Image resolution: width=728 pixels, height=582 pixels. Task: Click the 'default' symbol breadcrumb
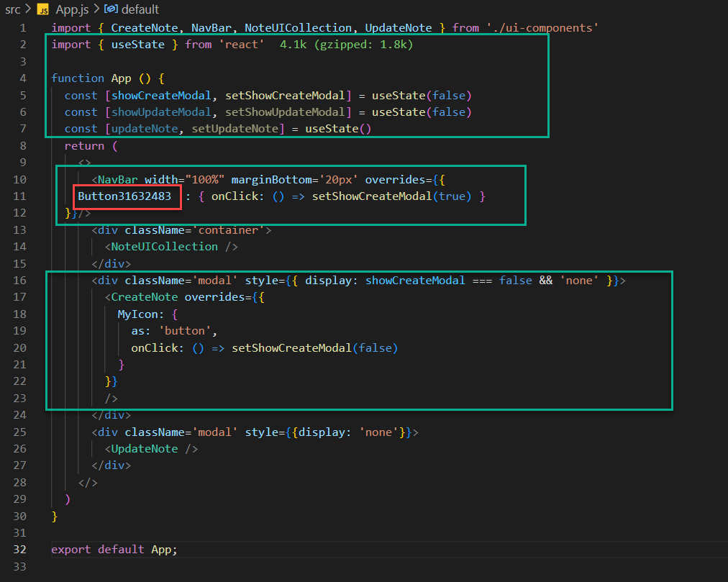pyautogui.click(x=140, y=9)
